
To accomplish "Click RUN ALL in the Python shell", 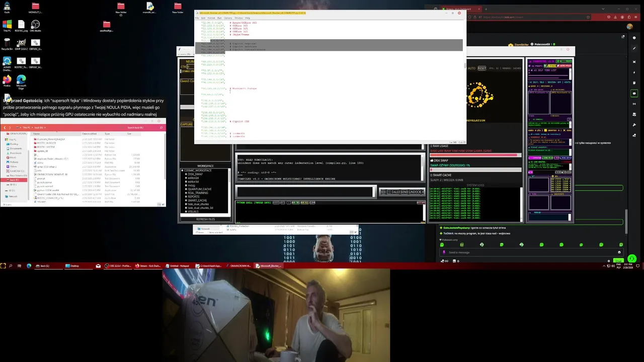I will [x=304, y=203].
